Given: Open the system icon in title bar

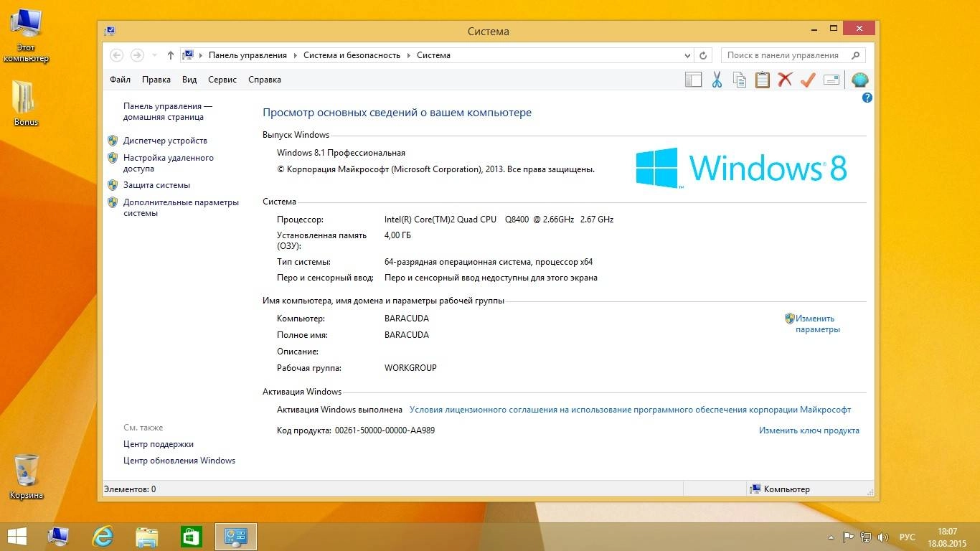Looking at the screenshot, I should (110, 31).
